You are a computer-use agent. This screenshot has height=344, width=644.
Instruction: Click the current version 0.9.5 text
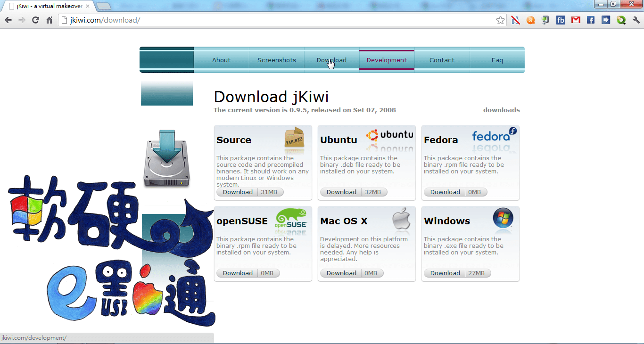(305, 110)
